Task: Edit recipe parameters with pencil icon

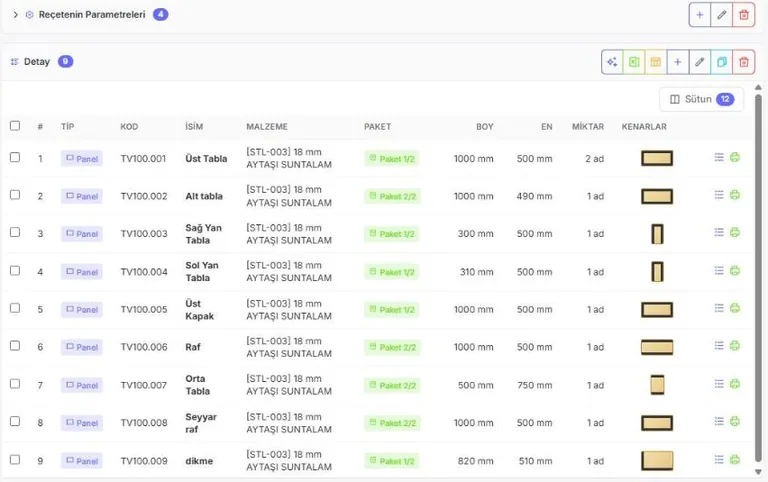Action: (721, 15)
